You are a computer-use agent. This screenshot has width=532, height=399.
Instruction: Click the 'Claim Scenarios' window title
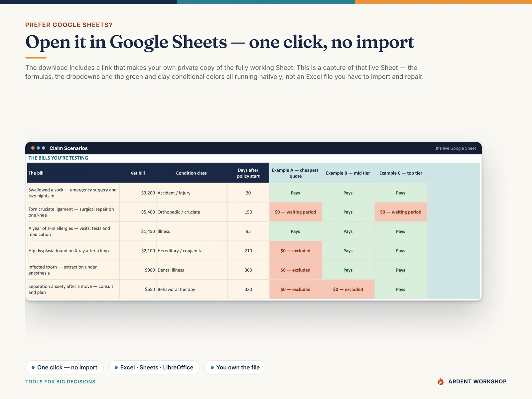68,148
